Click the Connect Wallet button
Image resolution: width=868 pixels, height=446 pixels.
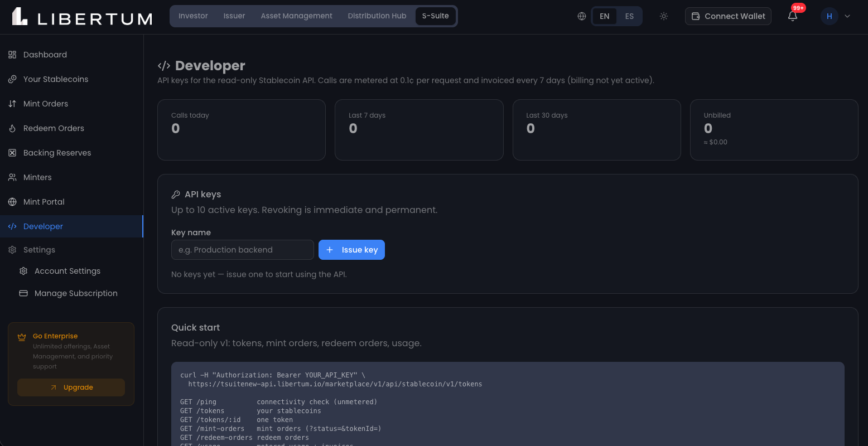pyautogui.click(x=728, y=16)
